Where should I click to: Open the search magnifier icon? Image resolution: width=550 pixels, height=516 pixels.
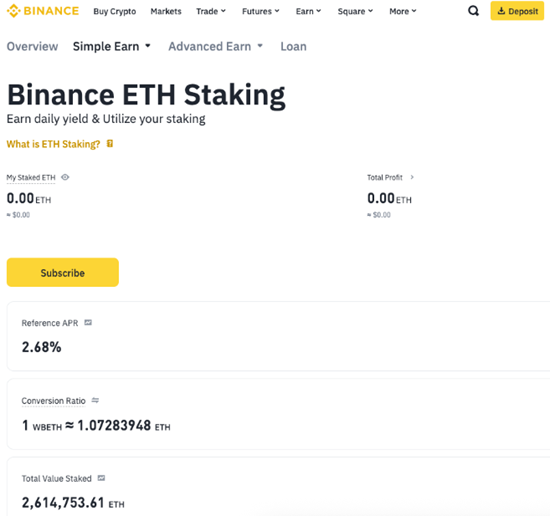474,11
